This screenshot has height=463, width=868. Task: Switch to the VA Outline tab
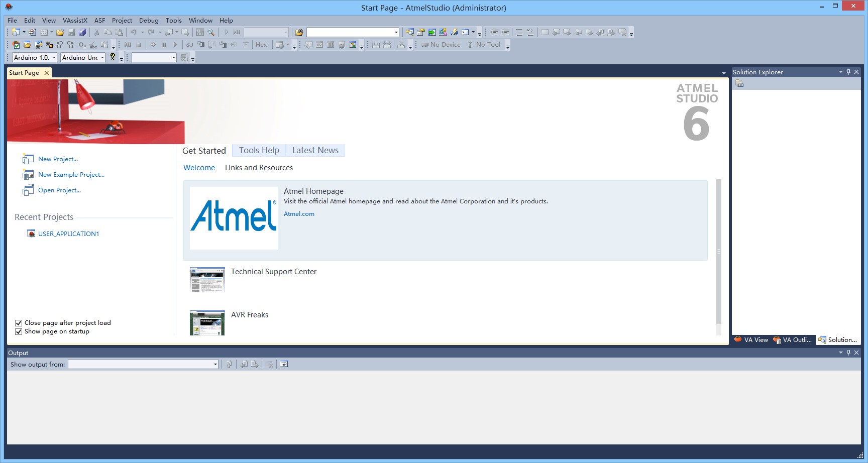click(x=793, y=340)
